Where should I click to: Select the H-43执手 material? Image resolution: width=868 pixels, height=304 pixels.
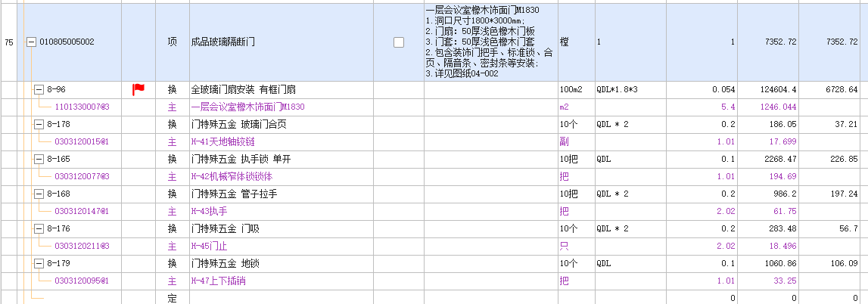pos(210,212)
